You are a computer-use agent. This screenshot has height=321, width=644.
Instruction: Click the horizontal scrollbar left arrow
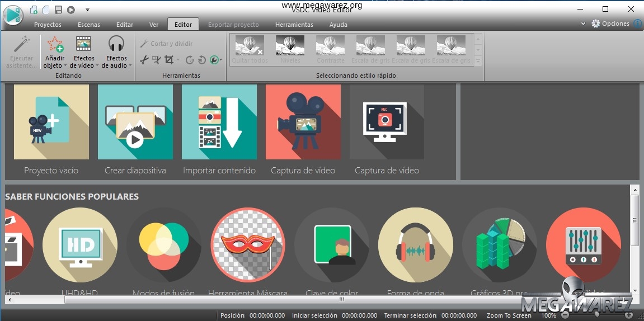(x=8, y=300)
